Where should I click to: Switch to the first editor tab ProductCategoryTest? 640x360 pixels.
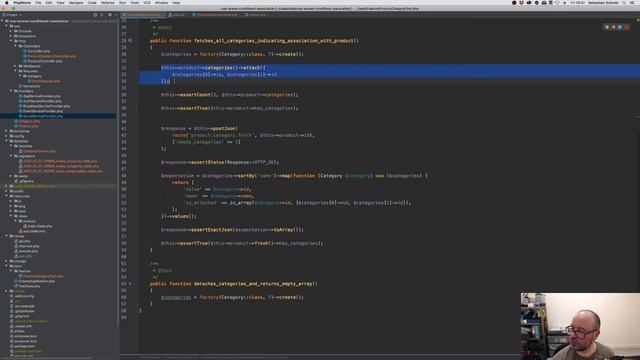point(143,15)
